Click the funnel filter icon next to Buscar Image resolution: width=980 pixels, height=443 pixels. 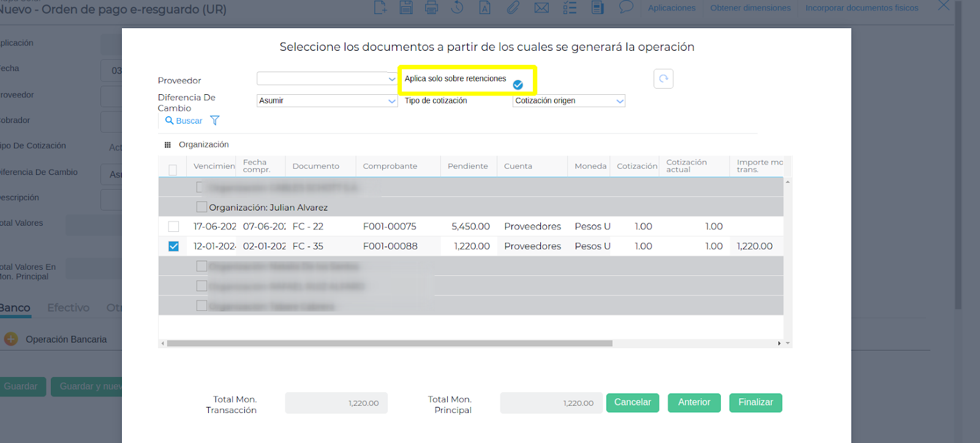click(215, 121)
